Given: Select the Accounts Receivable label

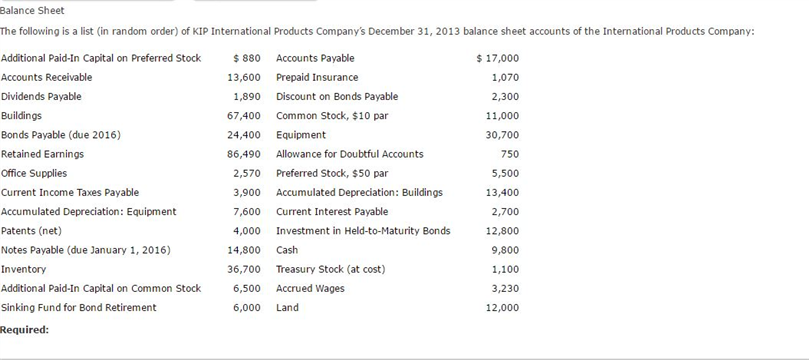Looking at the screenshot, I should pyautogui.click(x=46, y=77).
